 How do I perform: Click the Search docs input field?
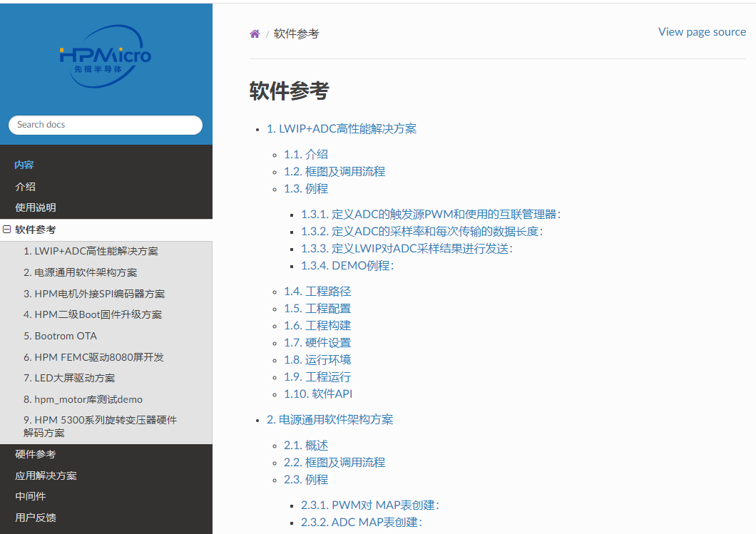click(106, 125)
